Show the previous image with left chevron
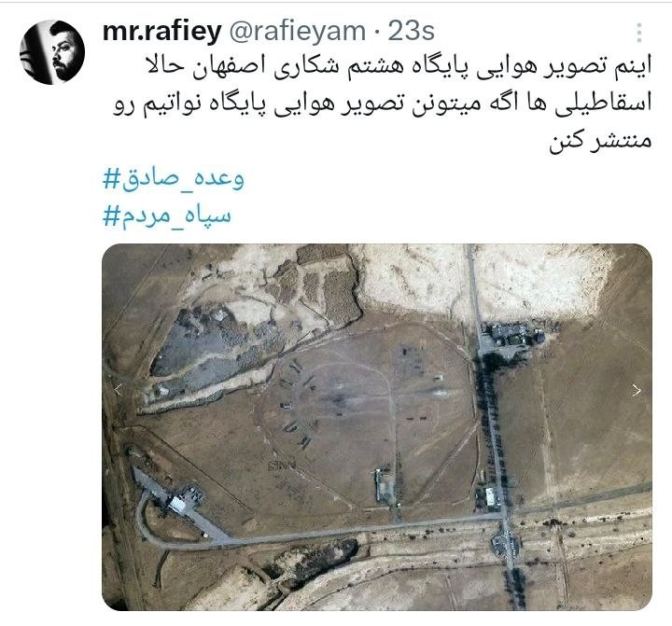The image size is (672, 626). pyautogui.click(x=119, y=389)
